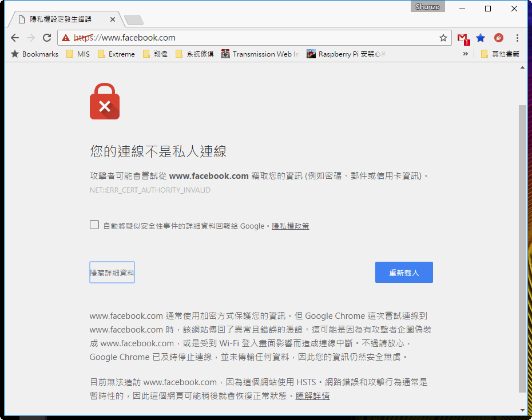Open the Transmission Web Interface bookmark
This screenshot has width=532, height=420.
click(x=260, y=54)
